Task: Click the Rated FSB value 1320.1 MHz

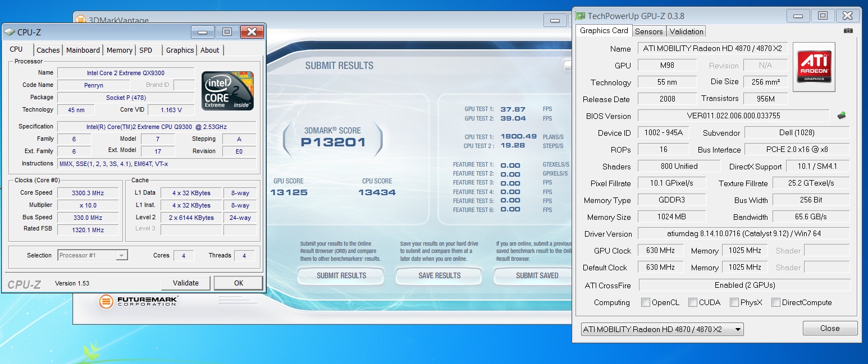Action: click(x=86, y=229)
